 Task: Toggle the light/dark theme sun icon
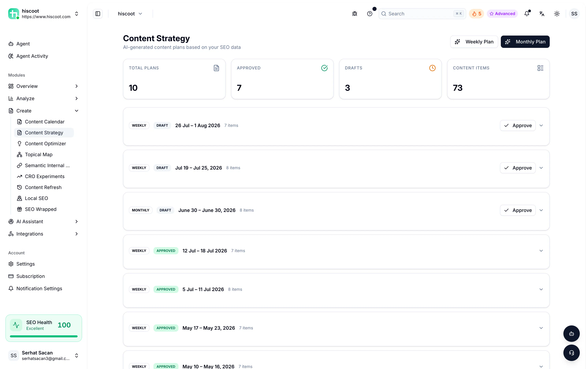pos(557,14)
